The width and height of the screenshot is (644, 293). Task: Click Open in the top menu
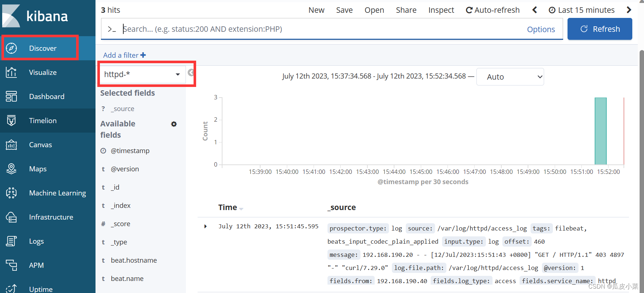click(374, 10)
